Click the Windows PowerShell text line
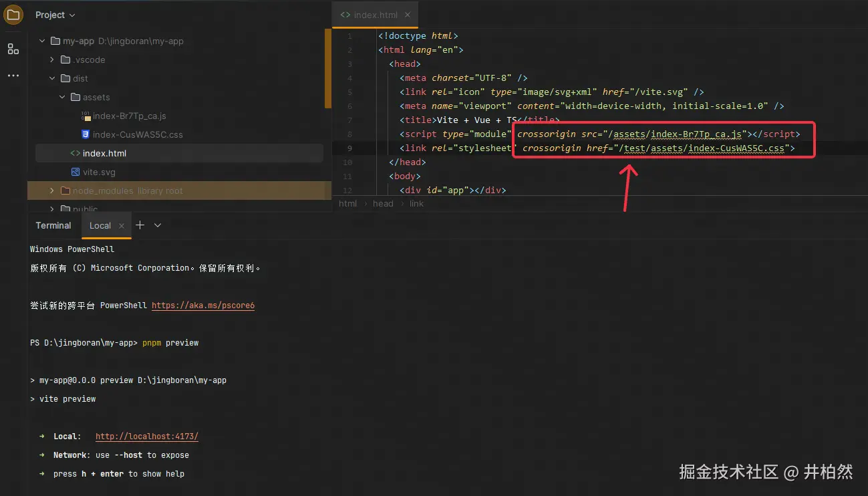868x496 pixels. [72, 249]
